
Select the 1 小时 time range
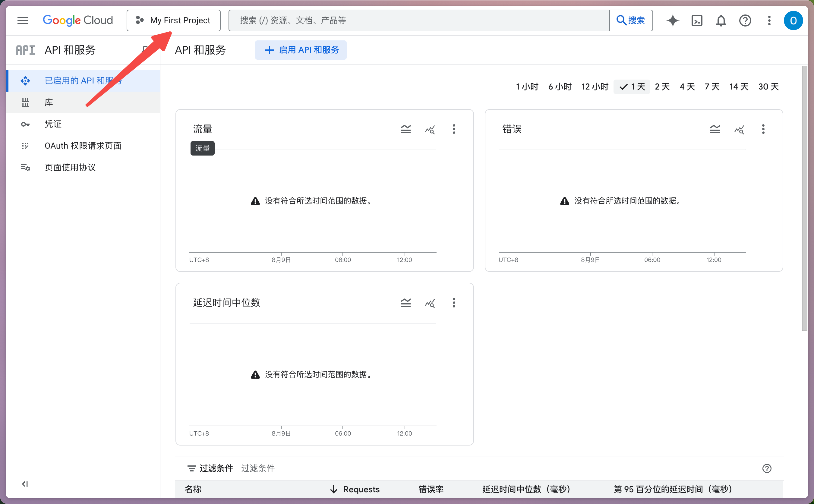[x=527, y=87]
